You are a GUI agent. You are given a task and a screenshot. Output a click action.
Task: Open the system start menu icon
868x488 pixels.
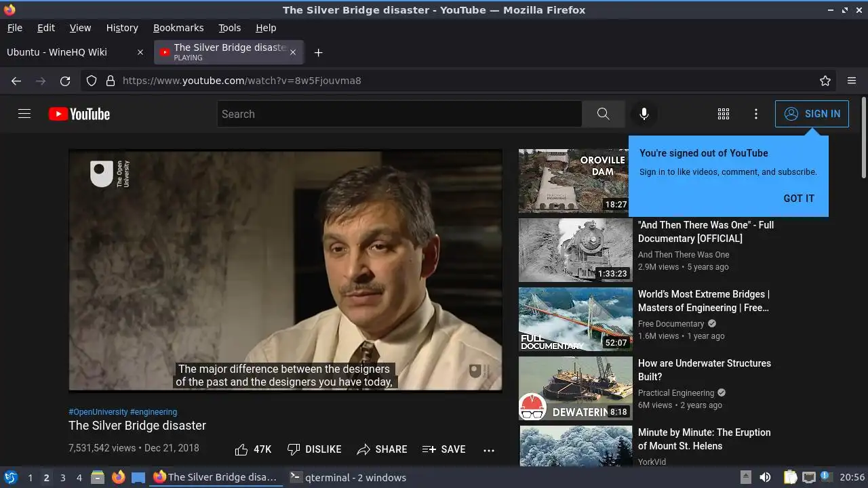[10, 477]
